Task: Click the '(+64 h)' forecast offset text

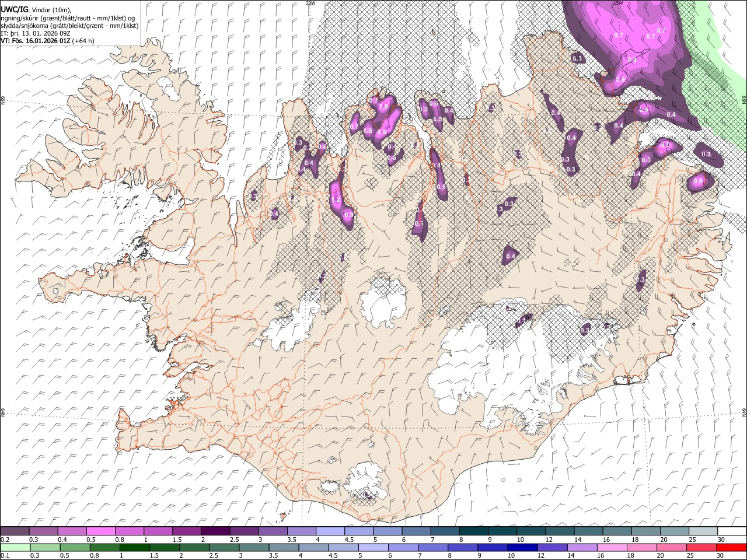Action: 83,41
